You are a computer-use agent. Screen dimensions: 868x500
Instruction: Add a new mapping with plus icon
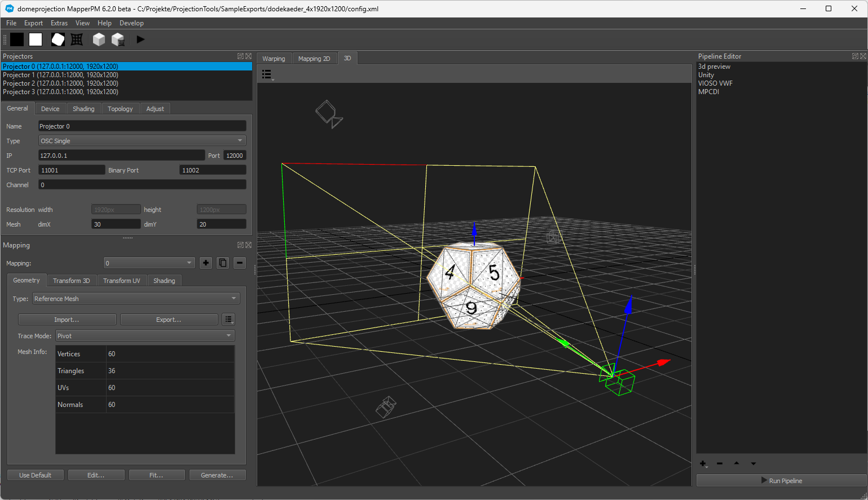pos(206,263)
